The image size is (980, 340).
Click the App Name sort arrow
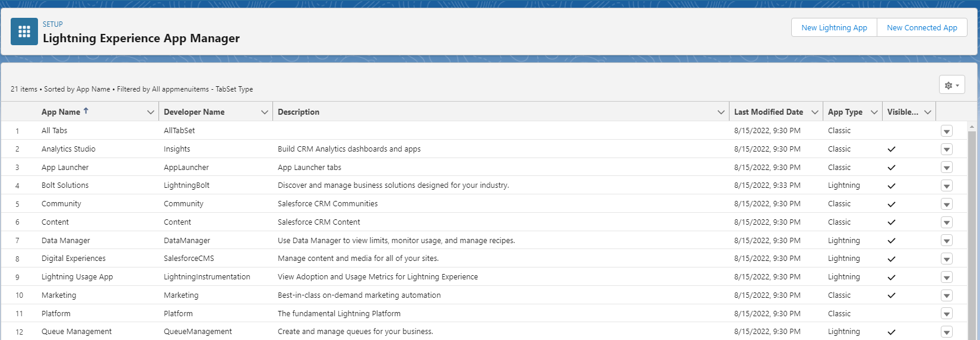(86, 111)
